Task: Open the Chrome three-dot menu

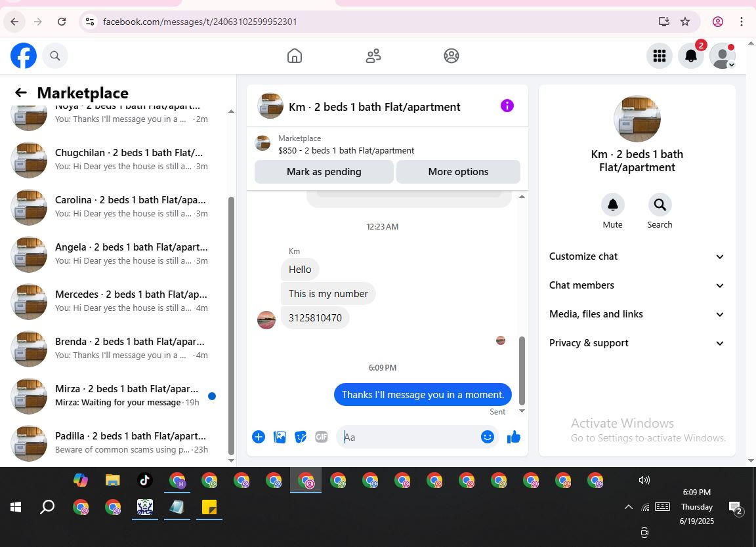Action: tap(742, 22)
